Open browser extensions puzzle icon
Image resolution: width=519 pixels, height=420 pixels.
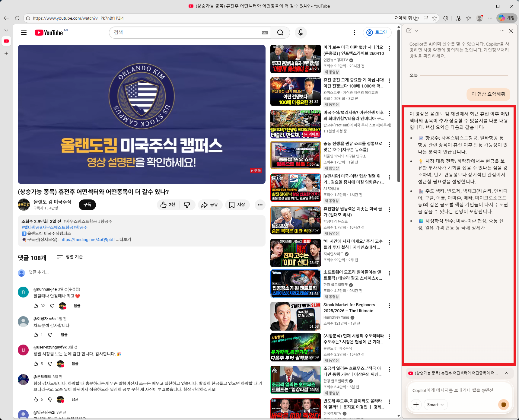(446, 18)
